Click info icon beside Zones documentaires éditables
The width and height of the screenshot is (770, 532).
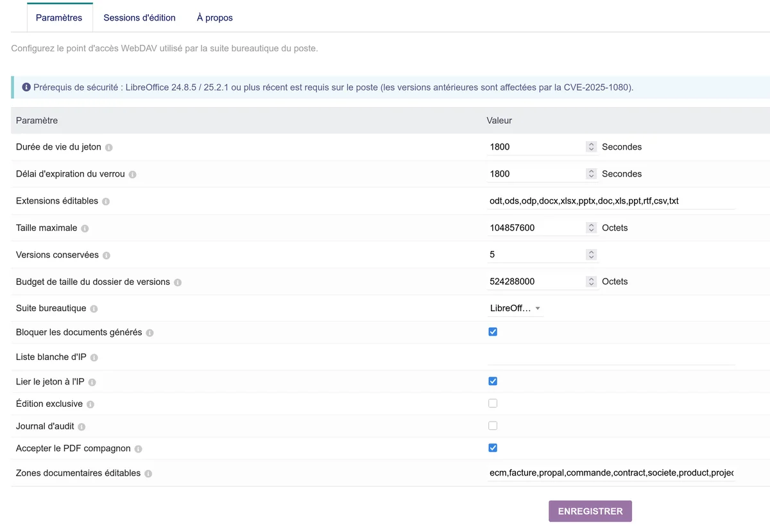click(x=148, y=474)
